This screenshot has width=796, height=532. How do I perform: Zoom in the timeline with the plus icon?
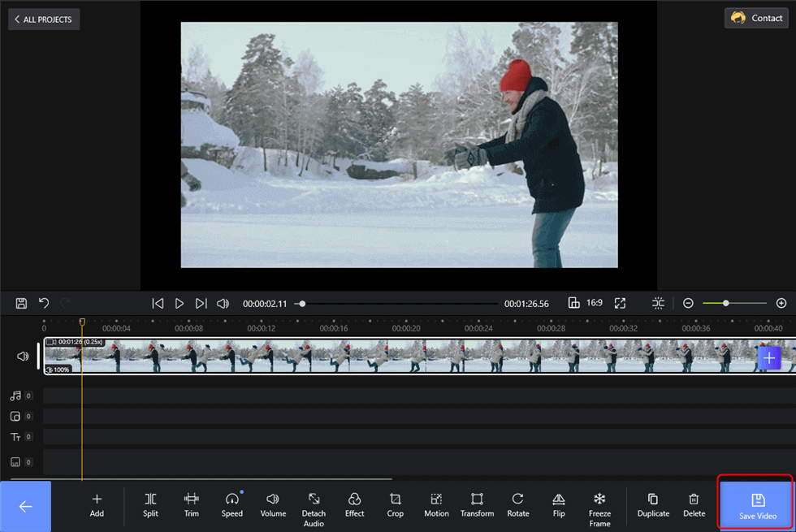pos(781,304)
